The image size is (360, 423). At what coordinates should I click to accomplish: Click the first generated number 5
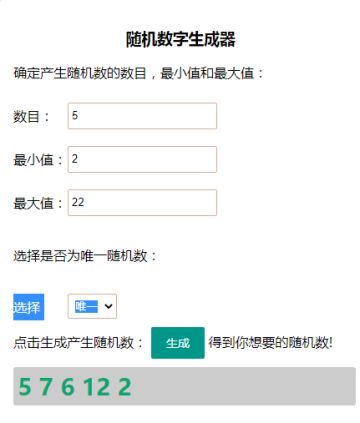click(25, 387)
